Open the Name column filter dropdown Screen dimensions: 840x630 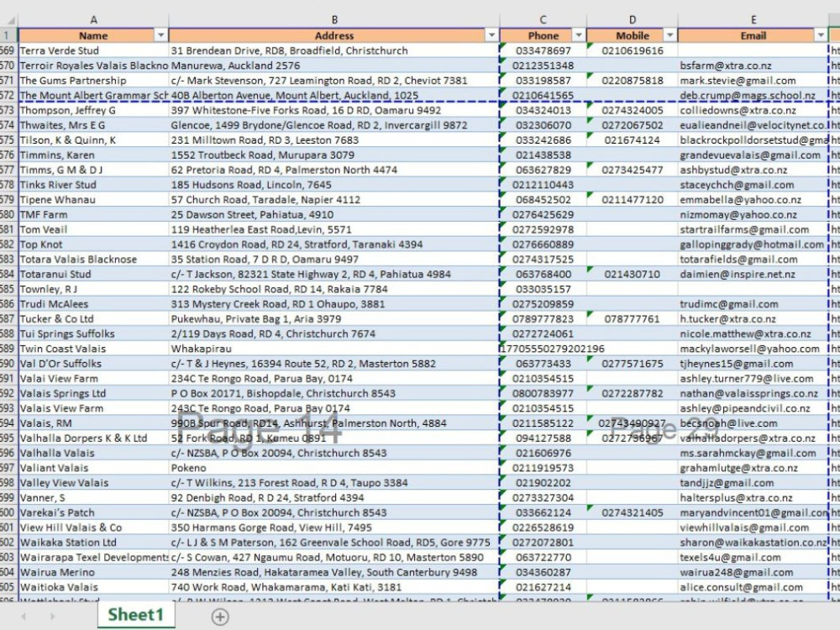tap(160, 35)
